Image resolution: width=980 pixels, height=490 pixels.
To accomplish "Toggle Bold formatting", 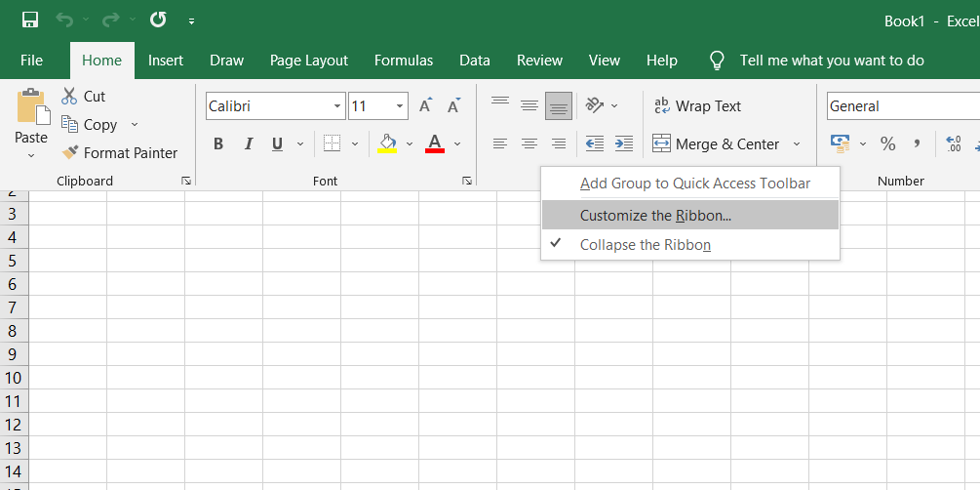I will coord(218,143).
